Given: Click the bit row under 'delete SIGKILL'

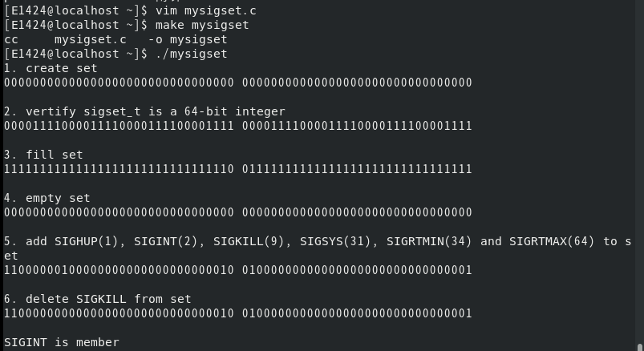Looking at the screenshot, I should 237,313.
